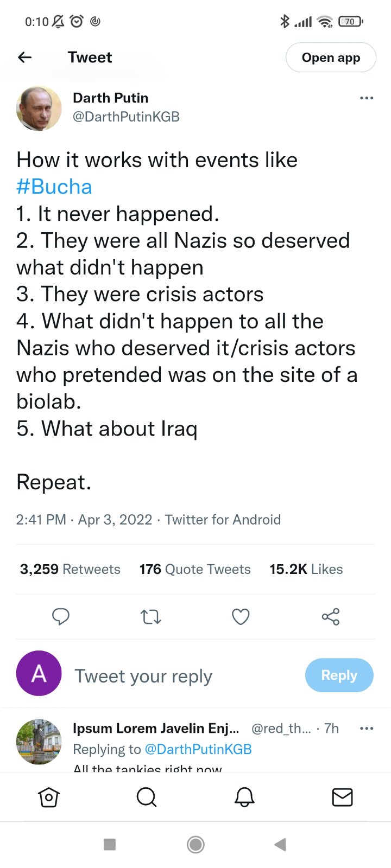
Task: Open the #Bucha hashtag link
Action: (54, 187)
